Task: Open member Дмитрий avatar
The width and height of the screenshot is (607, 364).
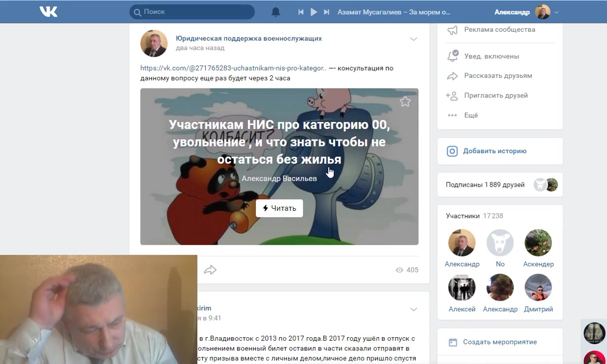Action: 538,288
